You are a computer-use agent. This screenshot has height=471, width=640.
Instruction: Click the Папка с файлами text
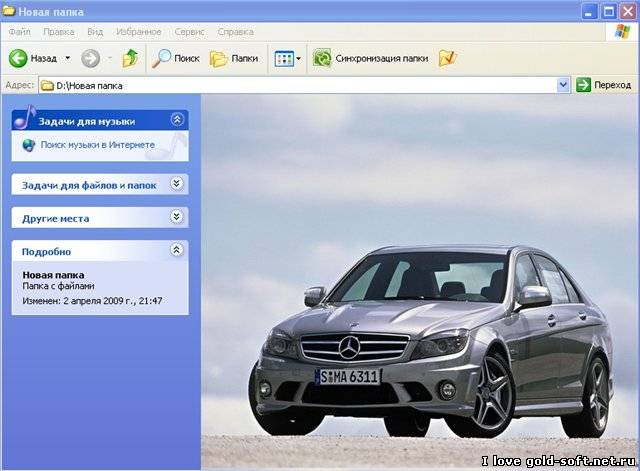pyautogui.click(x=58, y=286)
